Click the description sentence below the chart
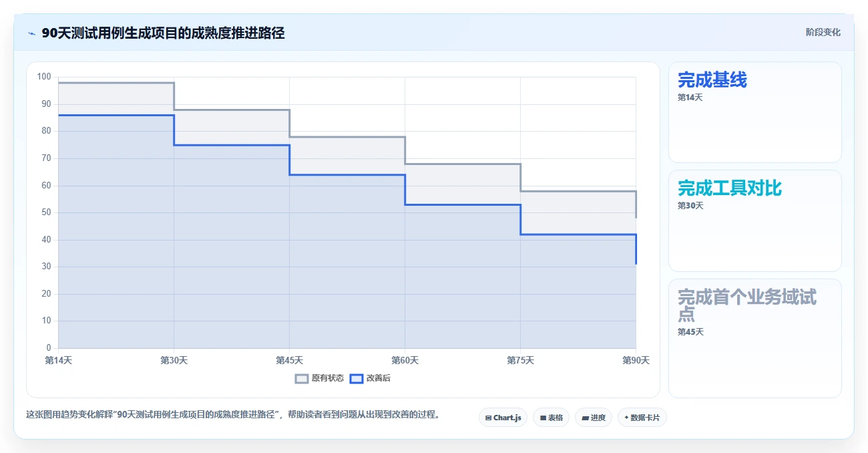868x453 pixels. point(233,415)
